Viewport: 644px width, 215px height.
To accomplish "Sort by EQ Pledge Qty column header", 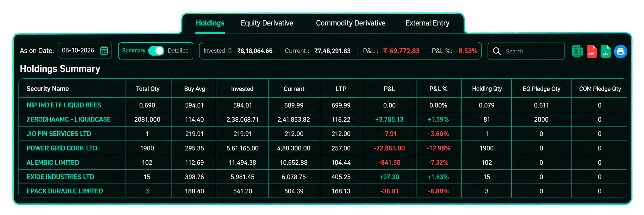I will pyautogui.click(x=541, y=89).
